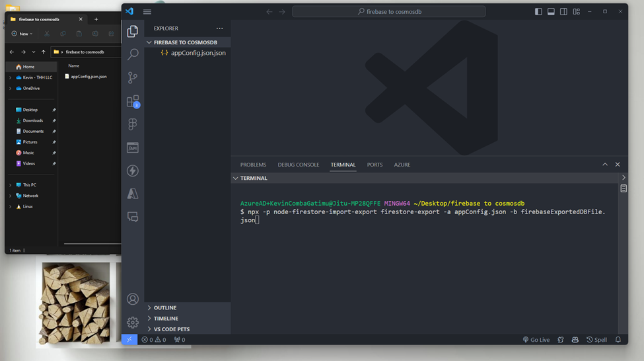Click the Copilot status icon
The image size is (644, 361).
[x=575, y=340]
